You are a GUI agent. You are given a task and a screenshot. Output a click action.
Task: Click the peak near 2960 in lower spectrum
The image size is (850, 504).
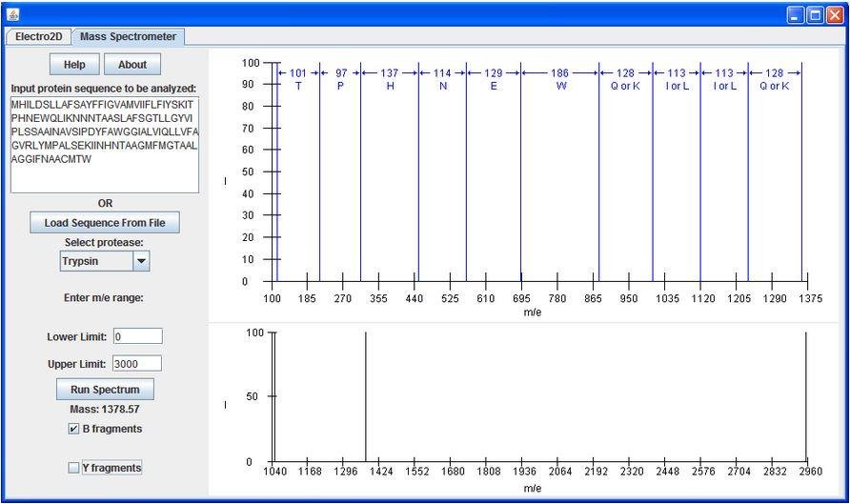tap(806, 396)
